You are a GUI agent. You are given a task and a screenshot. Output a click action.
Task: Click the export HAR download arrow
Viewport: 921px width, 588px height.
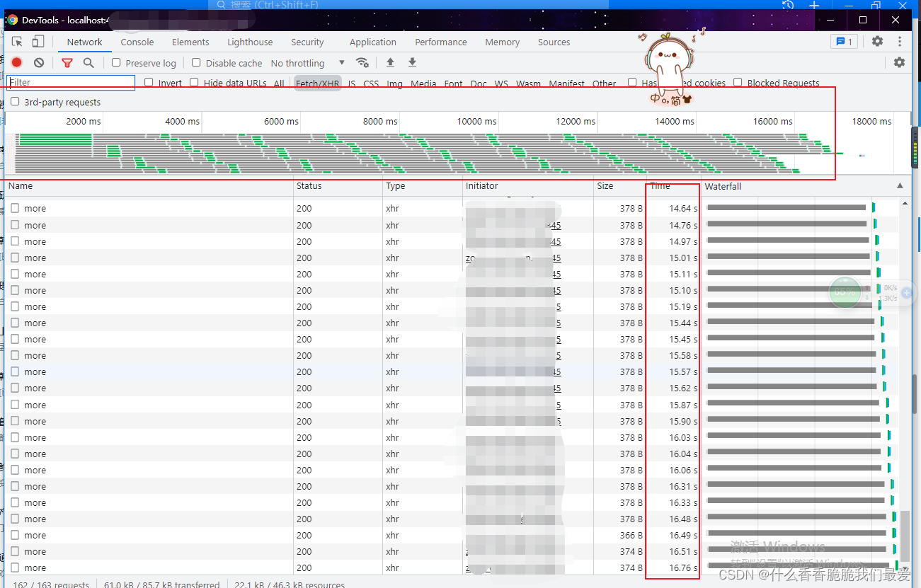[412, 63]
